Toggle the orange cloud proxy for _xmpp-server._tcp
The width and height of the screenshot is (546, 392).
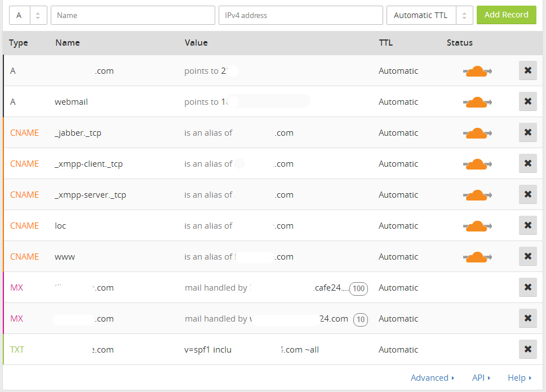coord(477,195)
